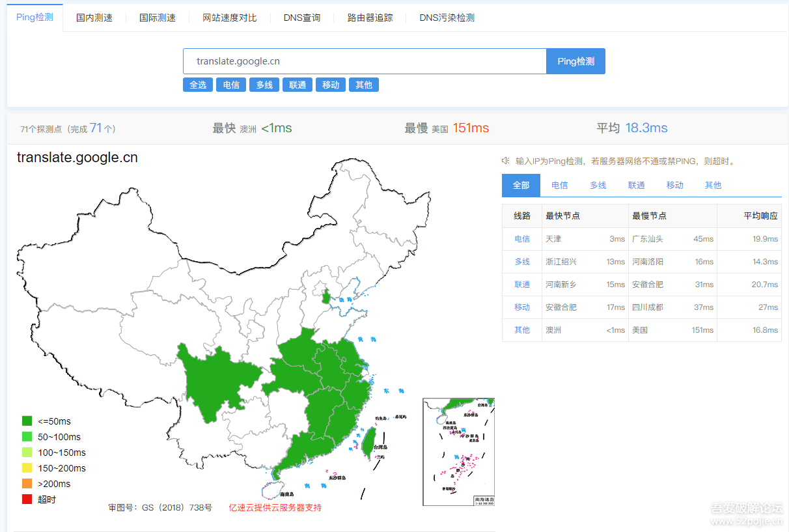Image resolution: width=789 pixels, height=532 pixels.
Task: Toggle the 电信 filter under the search box
Action: pyautogui.click(x=231, y=85)
